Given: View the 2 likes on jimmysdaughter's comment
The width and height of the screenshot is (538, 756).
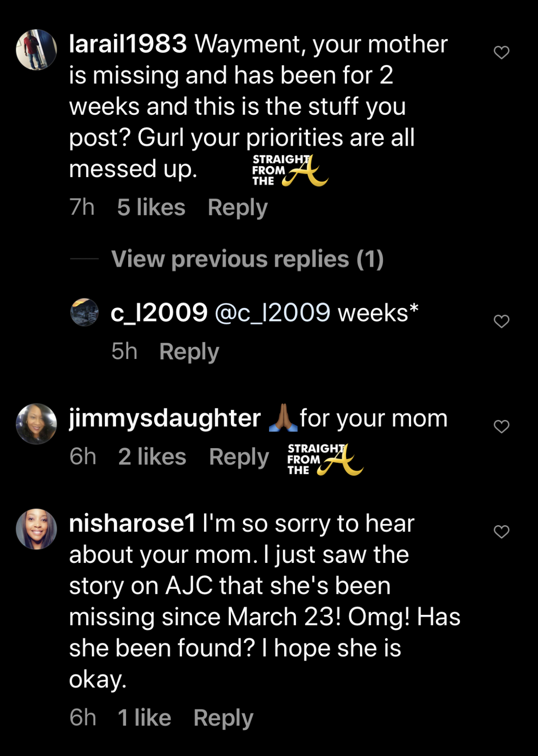Looking at the screenshot, I should pyautogui.click(x=152, y=457).
